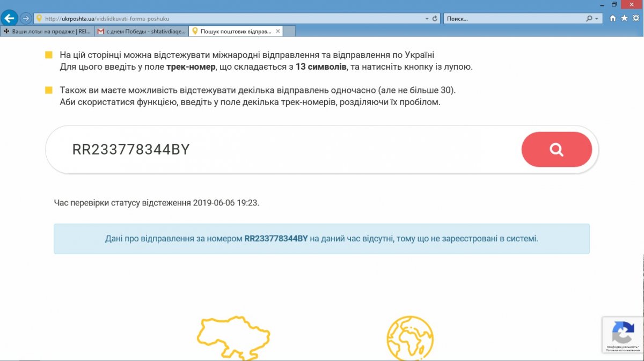Close the 'Пошук поштових відправ...' tab
The image size is (644, 361).
coord(277,31)
